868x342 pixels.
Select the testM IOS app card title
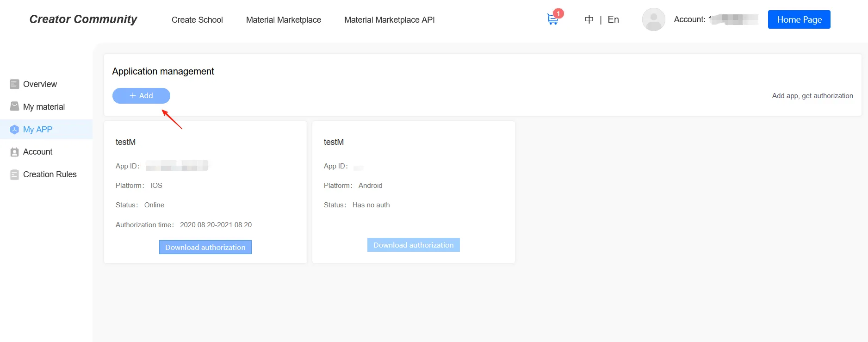click(125, 142)
